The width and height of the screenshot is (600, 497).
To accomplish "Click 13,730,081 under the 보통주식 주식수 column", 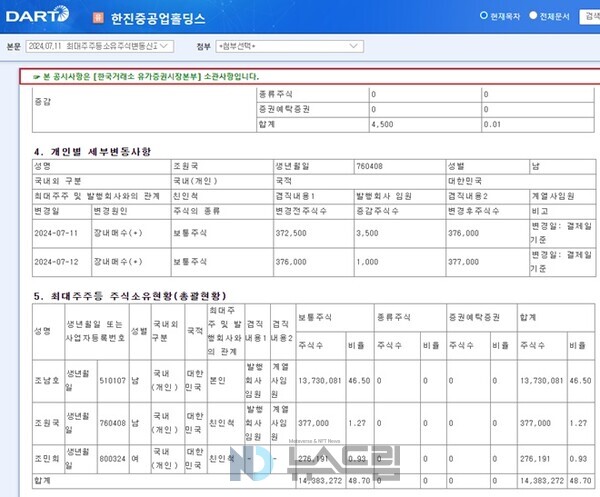I will (x=320, y=381).
